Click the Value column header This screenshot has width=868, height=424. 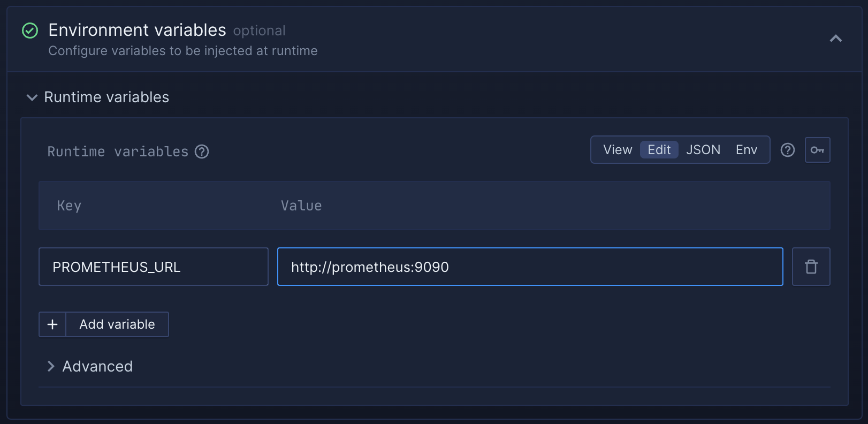[x=301, y=206]
